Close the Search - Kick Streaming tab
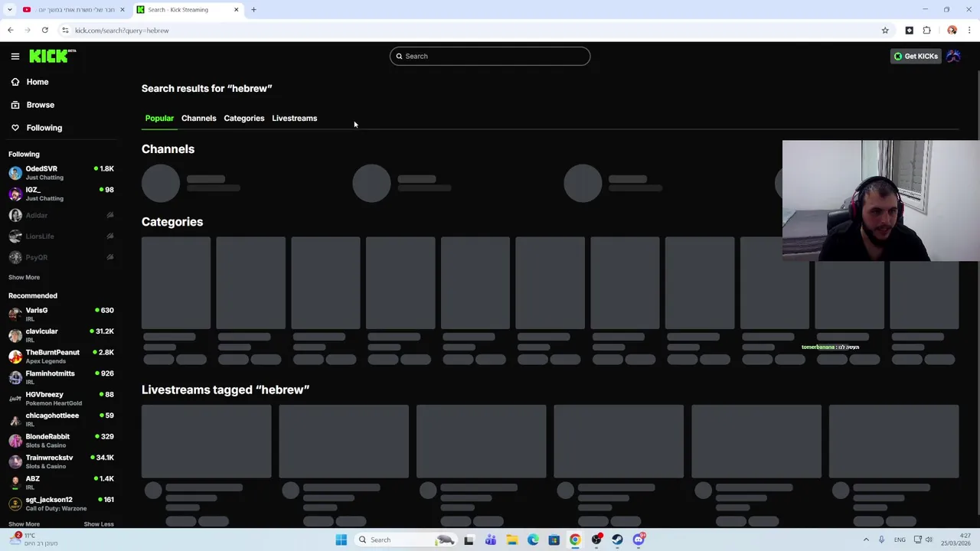980x551 pixels. point(236,9)
